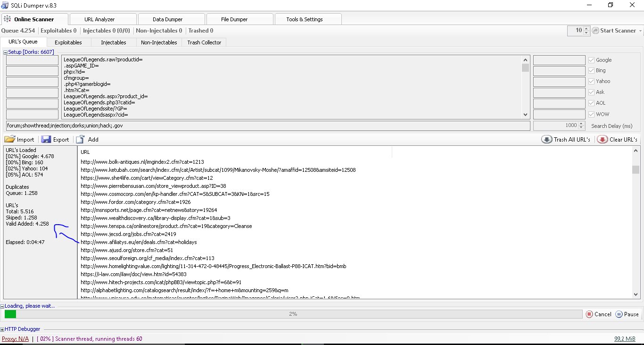Click the URL list vertical scrollbar thumb

636,169
